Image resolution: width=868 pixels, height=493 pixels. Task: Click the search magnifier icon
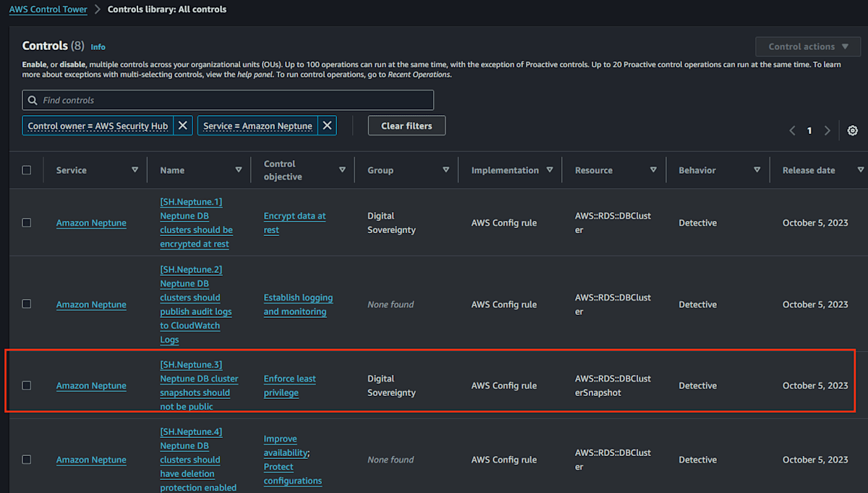[33, 100]
